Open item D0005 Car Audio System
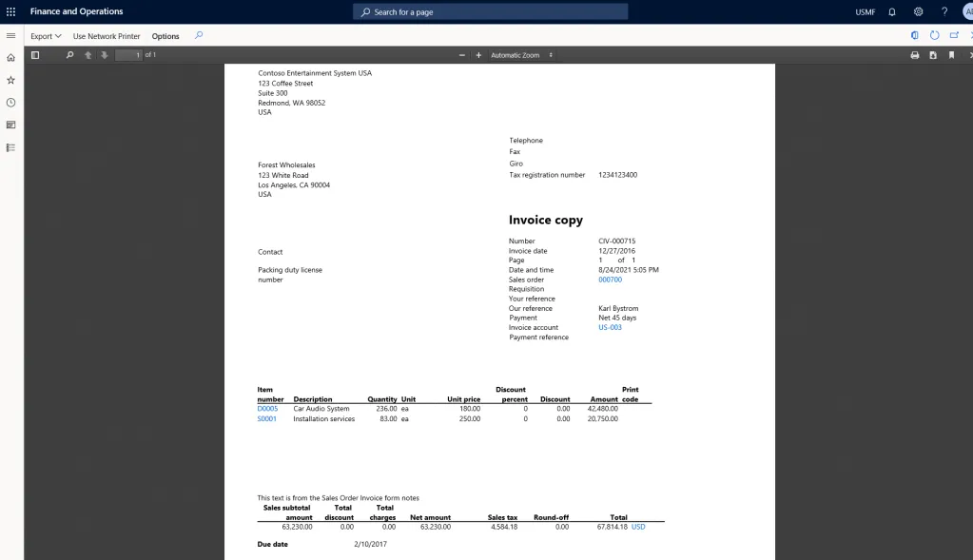The width and height of the screenshot is (973, 560). coord(266,409)
